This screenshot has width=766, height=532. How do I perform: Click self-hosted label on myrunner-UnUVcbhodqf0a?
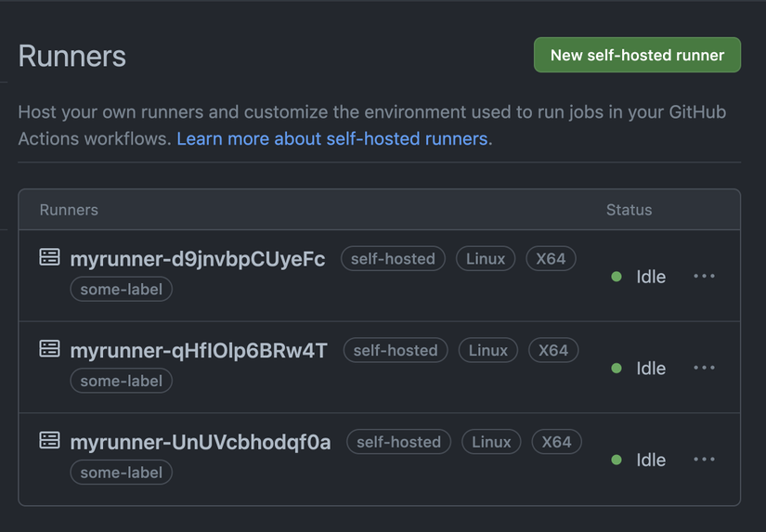(x=398, y=442)
